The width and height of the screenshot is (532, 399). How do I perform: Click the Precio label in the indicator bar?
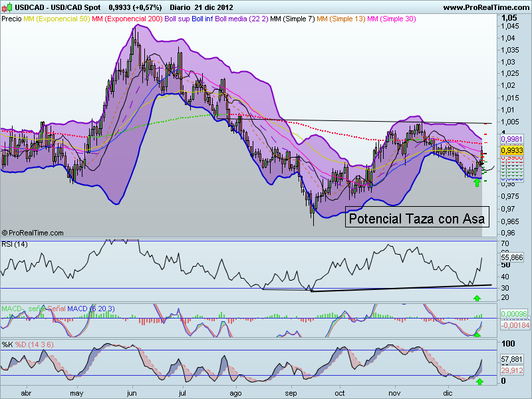point(11,21)
